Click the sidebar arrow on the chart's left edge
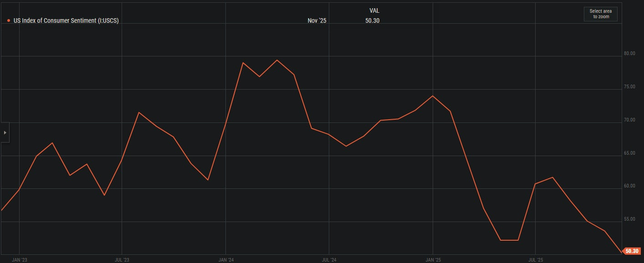Viewport: 644px width, 263px height. pyautogui.click(x=4, y=132)
